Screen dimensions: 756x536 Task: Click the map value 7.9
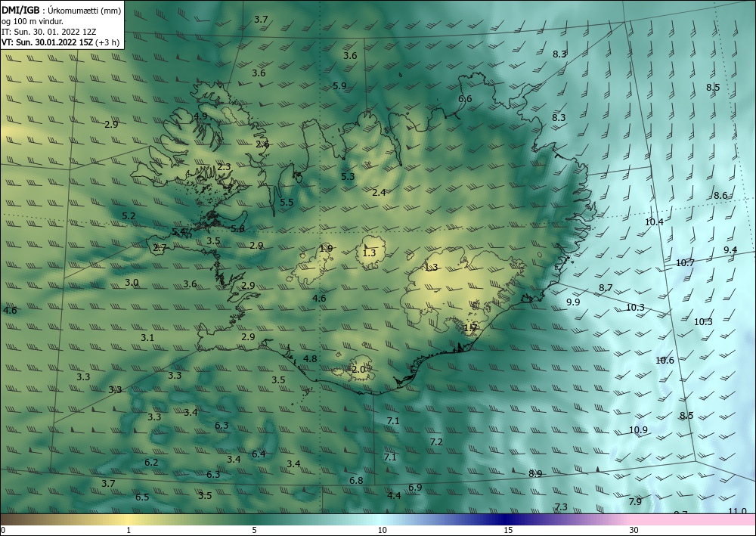pos(636,502)
